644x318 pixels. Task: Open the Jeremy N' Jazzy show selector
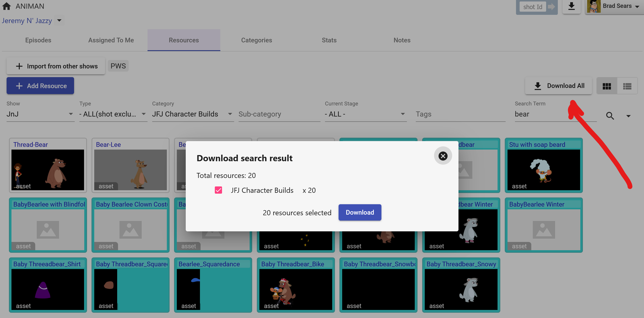pyautogui.click(x=59, y=21)
